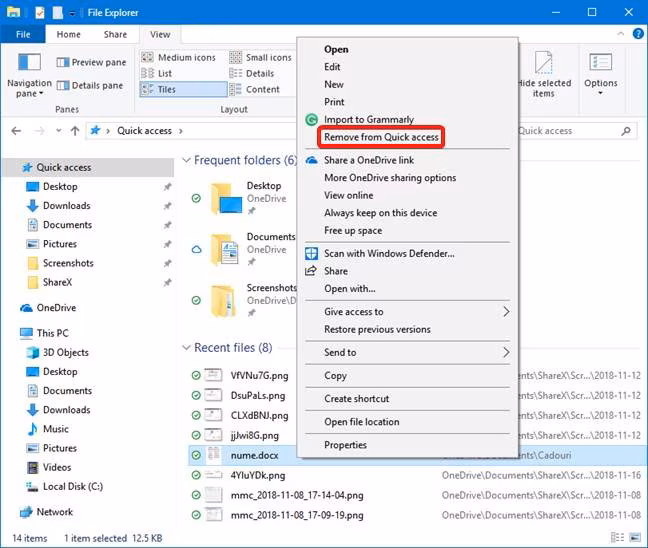Click the Help question mark icon
The image size is (648, 548).
(638, 34)
